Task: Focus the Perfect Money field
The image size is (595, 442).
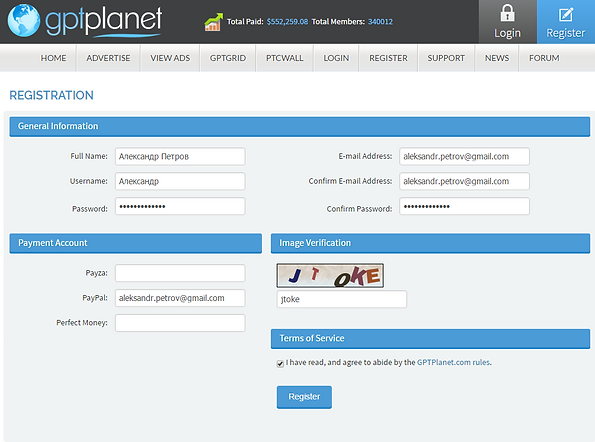Action: pyautogui.click(x=180, y=323)
